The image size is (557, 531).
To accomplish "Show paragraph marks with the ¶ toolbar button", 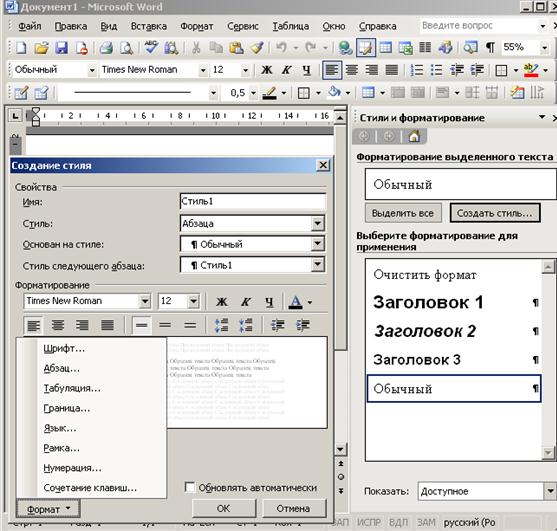I will (x=490, y=48).
